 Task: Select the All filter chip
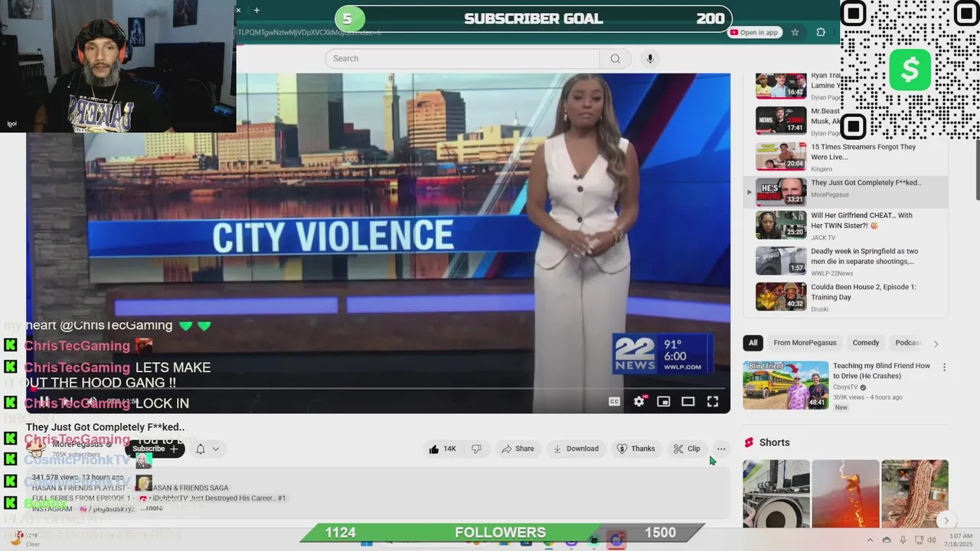753,343
